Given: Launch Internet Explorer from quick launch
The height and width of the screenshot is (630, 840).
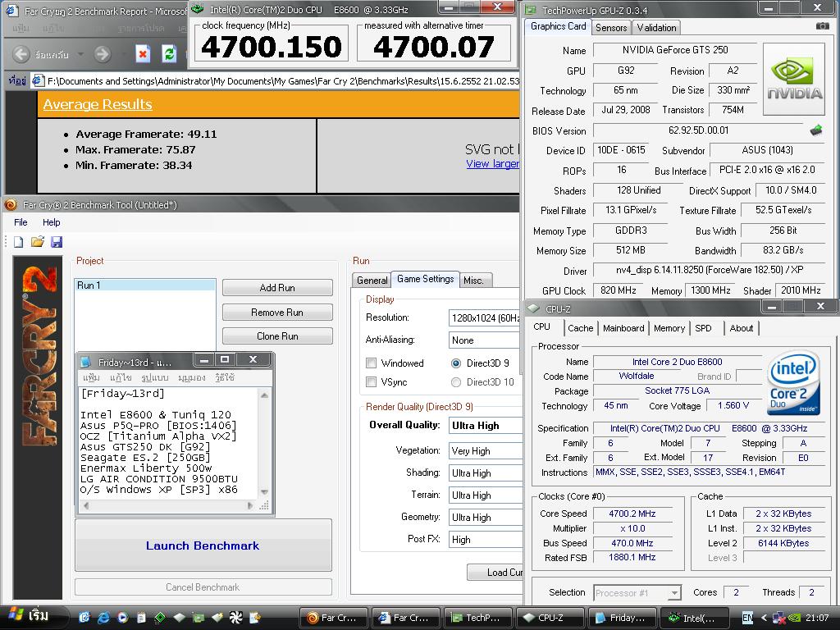Looking at the screenshot, I should click(103, 617).
